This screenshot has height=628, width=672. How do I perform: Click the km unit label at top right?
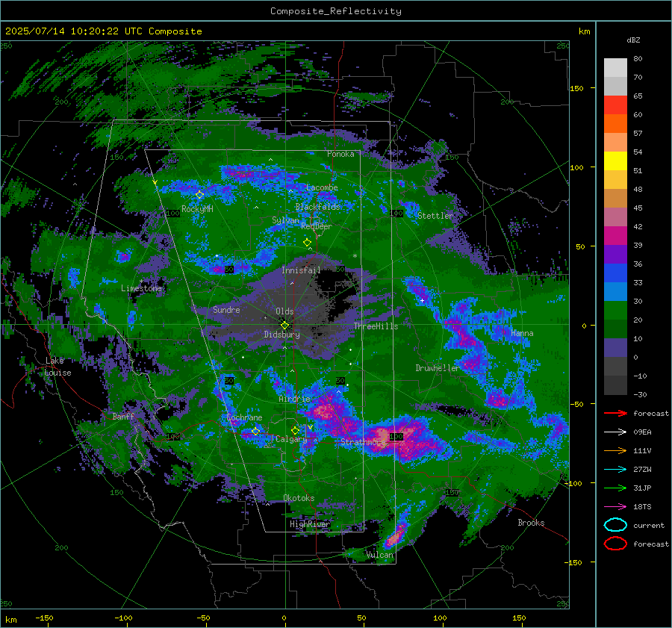[584, 31]
